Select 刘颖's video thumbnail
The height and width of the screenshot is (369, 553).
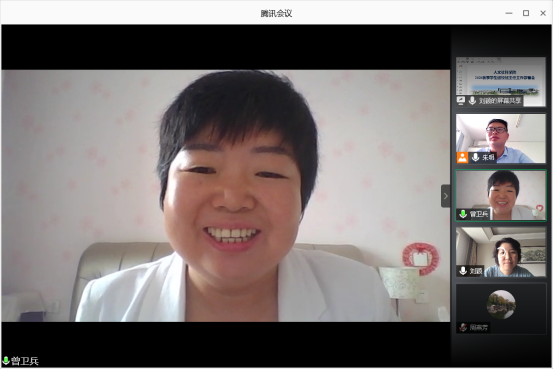pyautogui.click(x=500, y=252)
